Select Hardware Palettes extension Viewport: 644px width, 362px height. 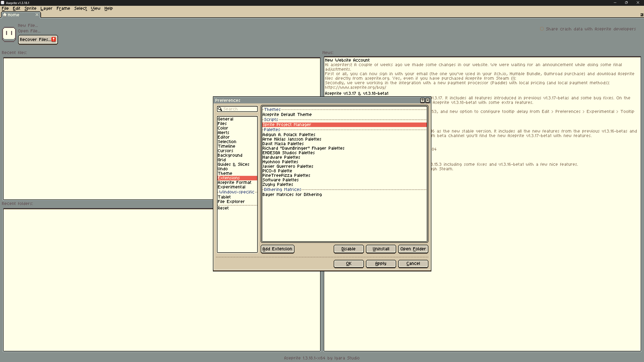344,157
